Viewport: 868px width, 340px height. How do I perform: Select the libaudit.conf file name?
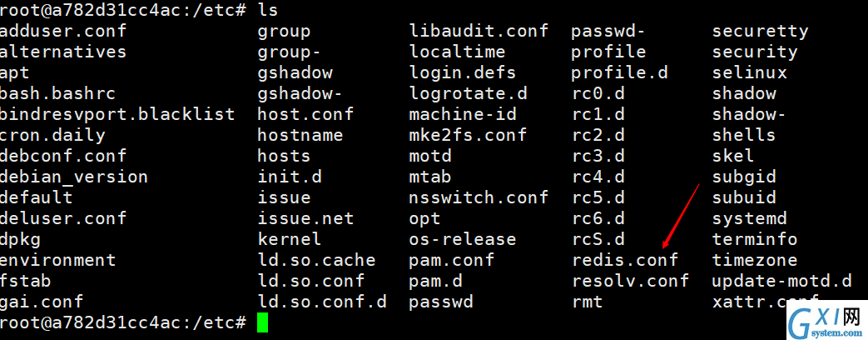point(479,31)
